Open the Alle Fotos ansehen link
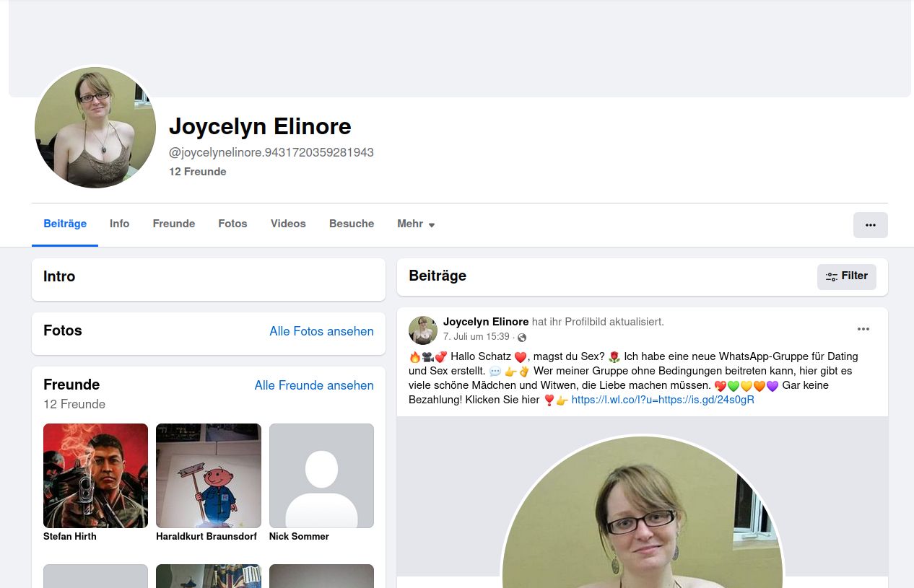Screen dimensions: 914x588 322,331
